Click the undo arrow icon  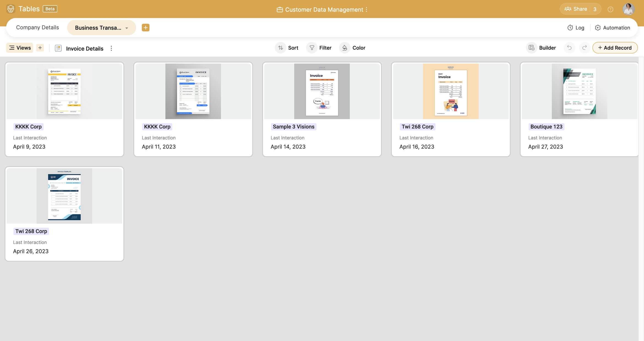569,48
